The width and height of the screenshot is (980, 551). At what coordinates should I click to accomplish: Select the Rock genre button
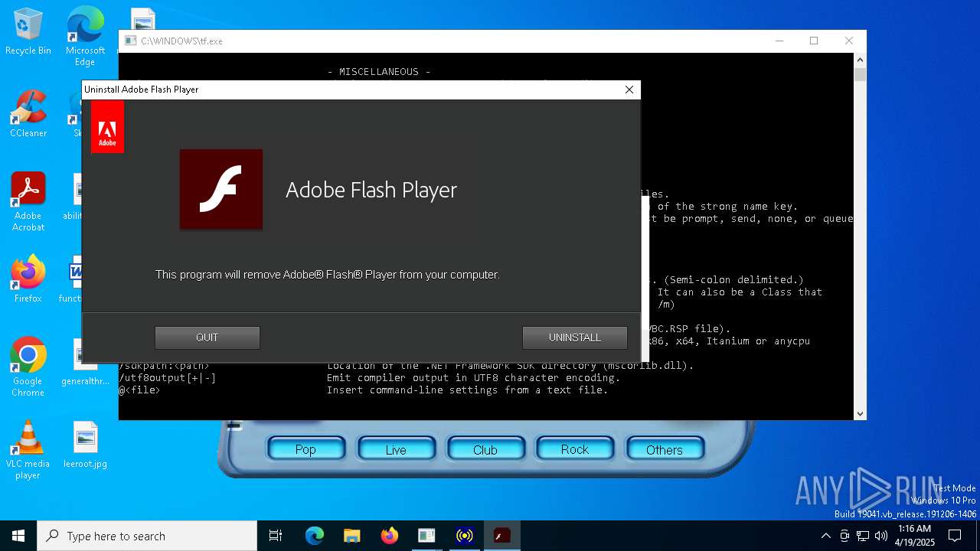[575, 449]
